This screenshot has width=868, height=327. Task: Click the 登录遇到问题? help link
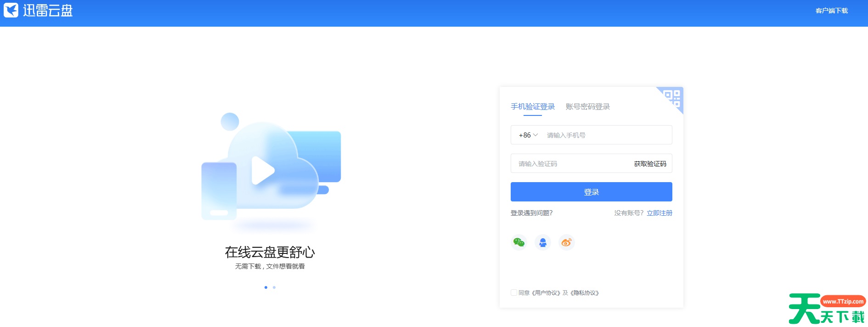[x=531, y=213]
